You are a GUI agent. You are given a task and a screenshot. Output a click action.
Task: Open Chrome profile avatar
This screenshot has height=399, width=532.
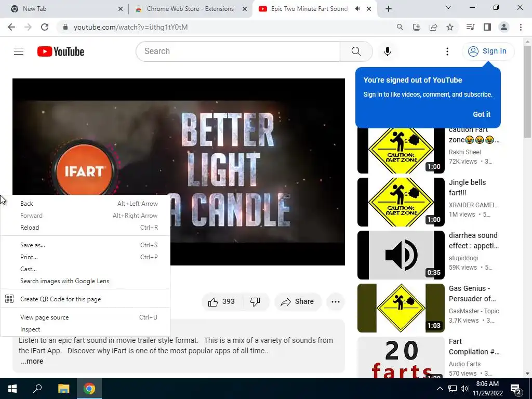504,27
